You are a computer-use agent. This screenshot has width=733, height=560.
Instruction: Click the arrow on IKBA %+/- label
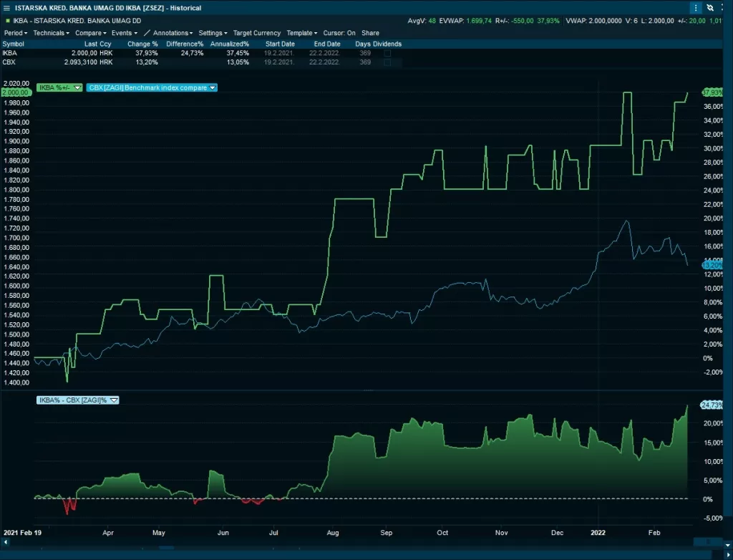pyautogui.click(x=78, y=88)
